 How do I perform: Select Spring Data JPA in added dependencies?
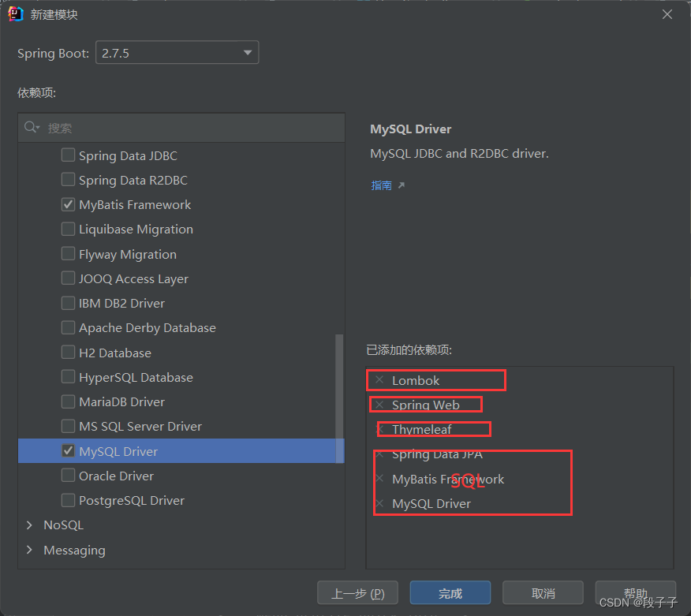pyautogui.click(x=437, y=454)
